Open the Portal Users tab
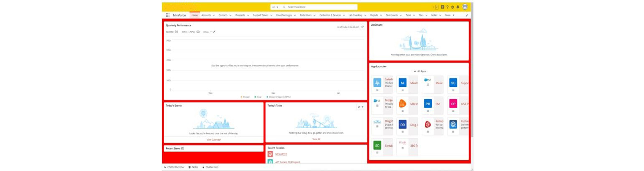Viewport: 644px width, 171px height. coord(305,15)
